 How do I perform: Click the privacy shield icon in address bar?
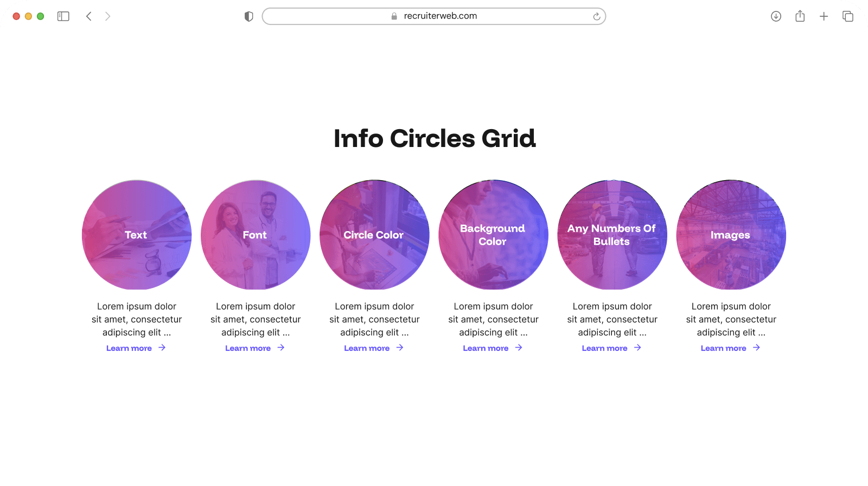tap(248, 16)
